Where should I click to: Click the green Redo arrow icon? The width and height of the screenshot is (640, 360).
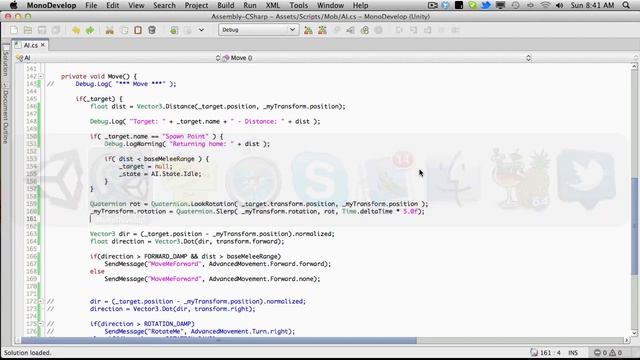coord(90,30)
